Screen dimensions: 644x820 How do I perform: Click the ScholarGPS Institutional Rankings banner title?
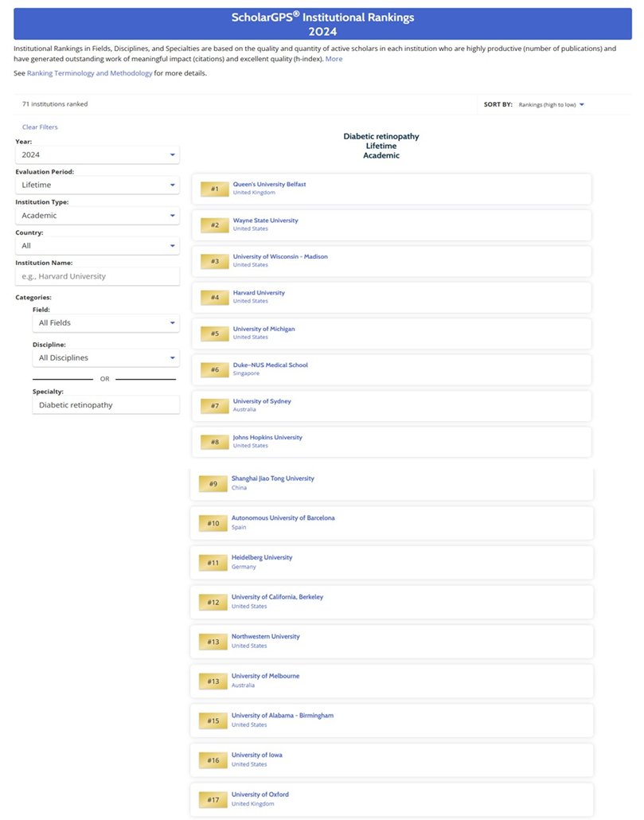pyautogui.click(x=322, y=24)
